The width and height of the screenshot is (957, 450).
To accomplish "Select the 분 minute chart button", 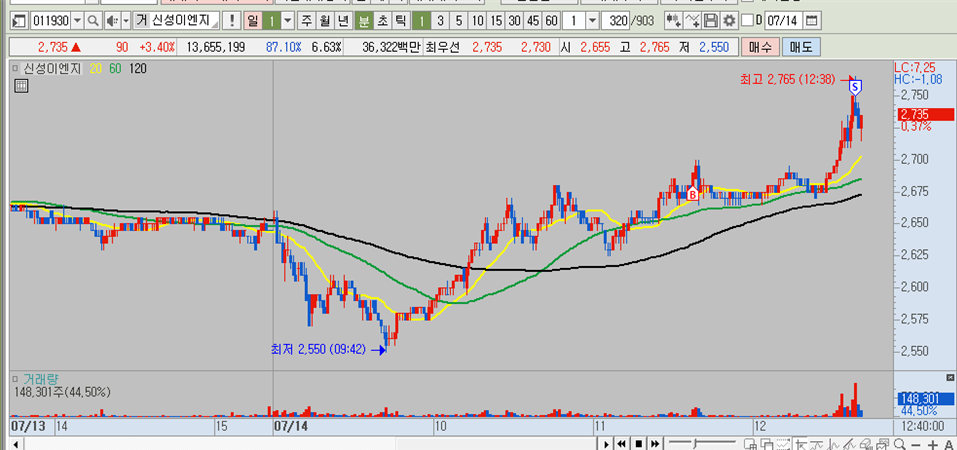I will (364, 21).
